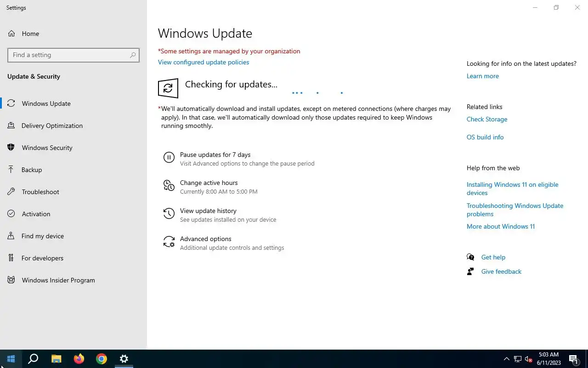Open taskbar Search magnifier
The height and width of the screenshot is (368, 588).
[x=33, y=359]
